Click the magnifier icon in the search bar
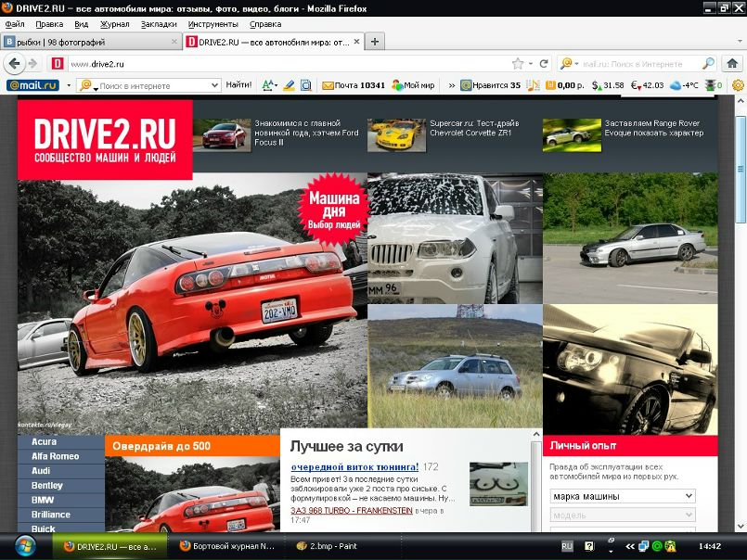The width and height of the screenshot is (747, 560). (x=708, y=64)
